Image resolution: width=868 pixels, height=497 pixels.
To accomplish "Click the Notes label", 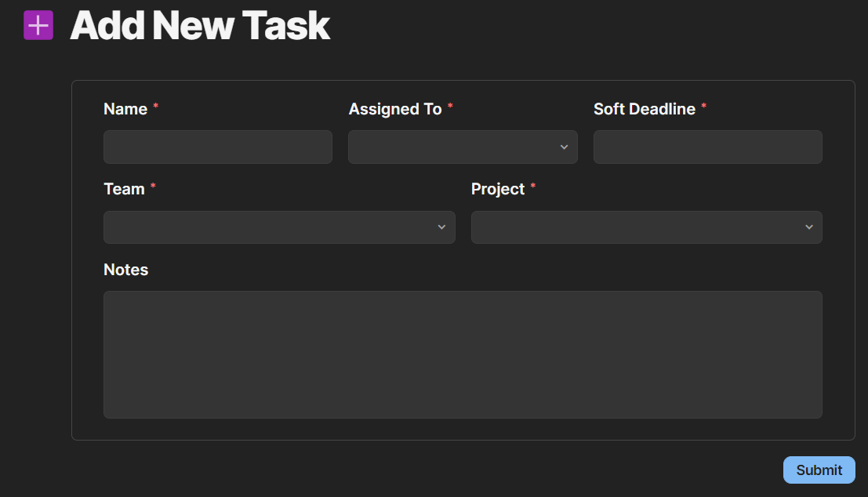I will [x=125, y=270].
